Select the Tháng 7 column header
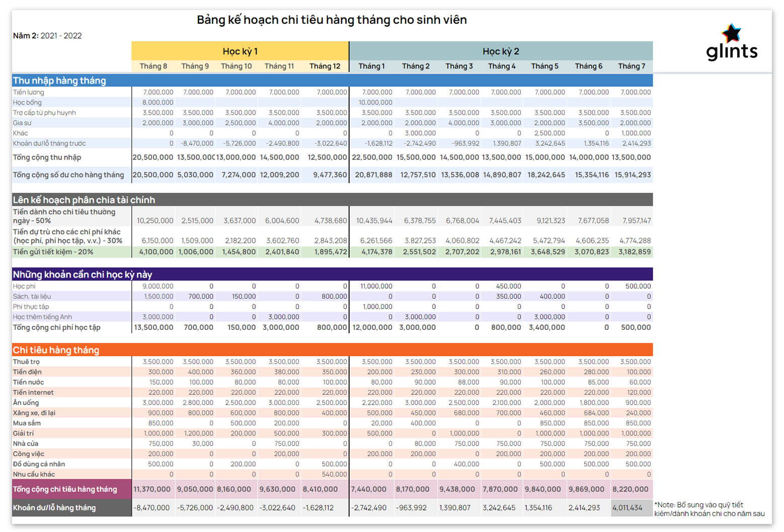784x532 pixels. tap(632, 66)
